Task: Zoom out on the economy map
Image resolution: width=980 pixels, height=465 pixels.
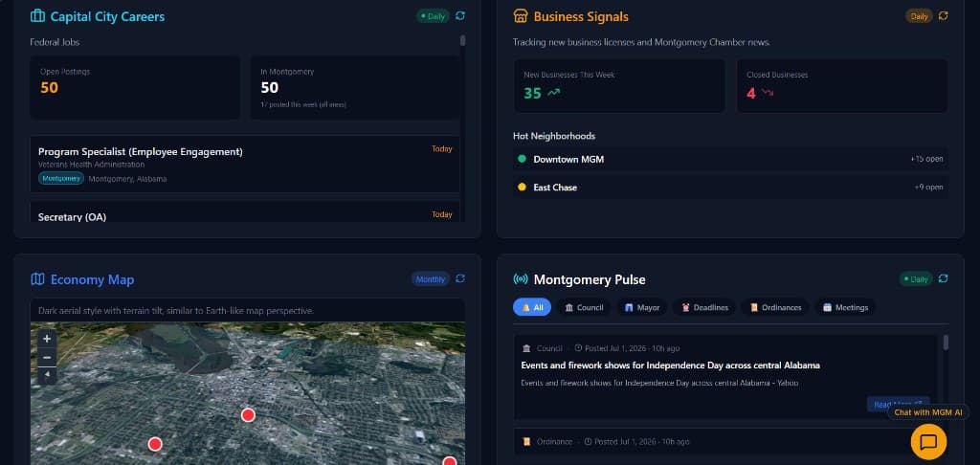Action: coord(47,358)
